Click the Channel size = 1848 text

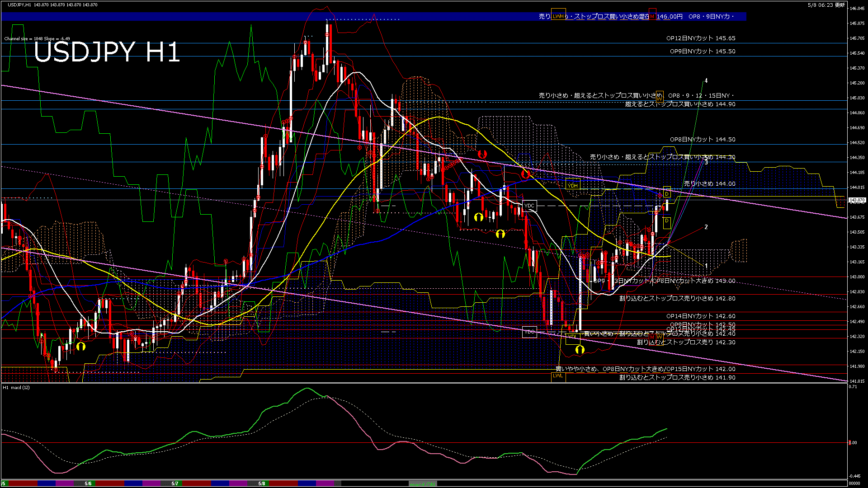37,39
